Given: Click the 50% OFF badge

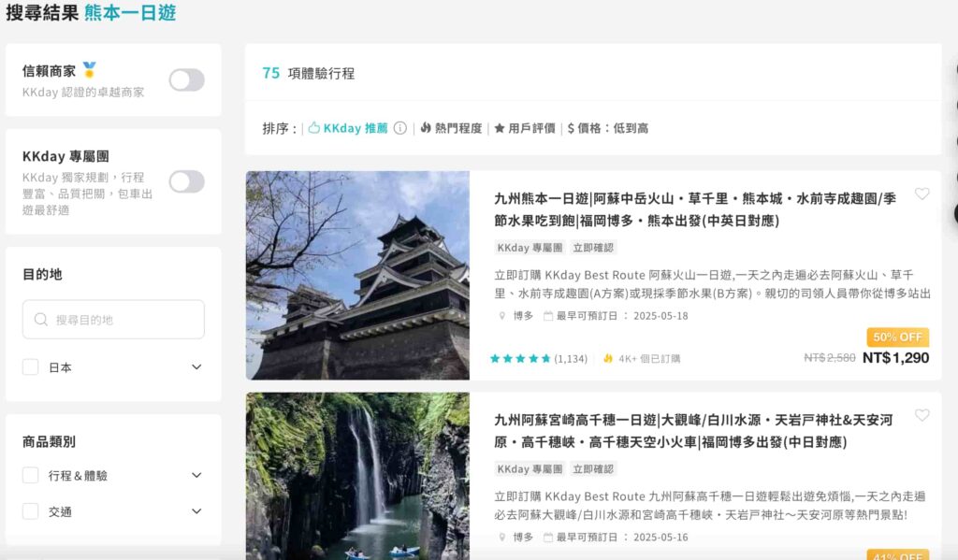Looking at the screenshot, I should (897, 337).
